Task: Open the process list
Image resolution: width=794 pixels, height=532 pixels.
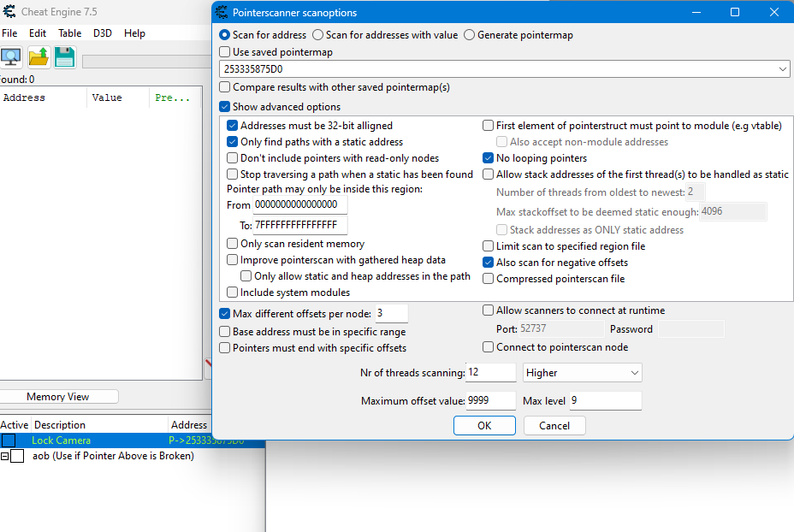Action: click(x=11, y=56)
